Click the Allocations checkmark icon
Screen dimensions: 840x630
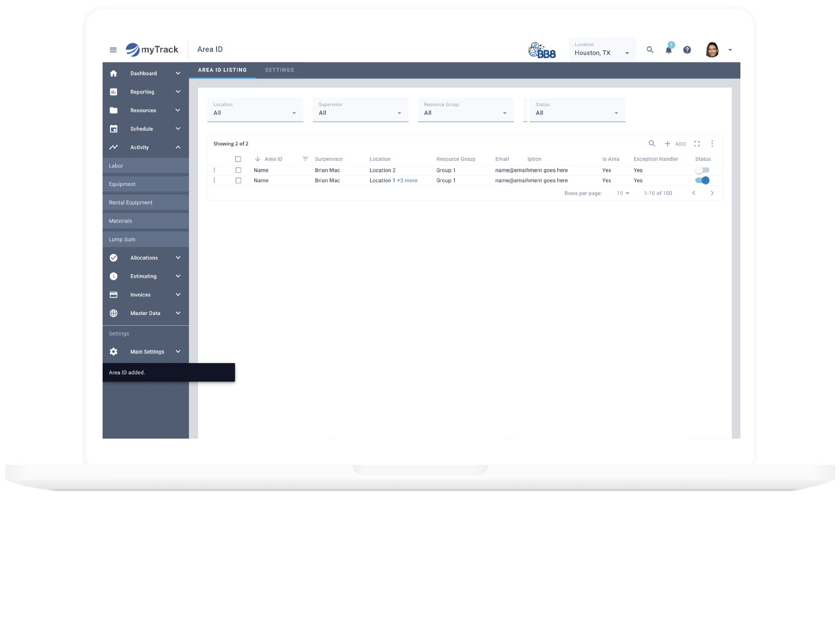tap(113, 258)
